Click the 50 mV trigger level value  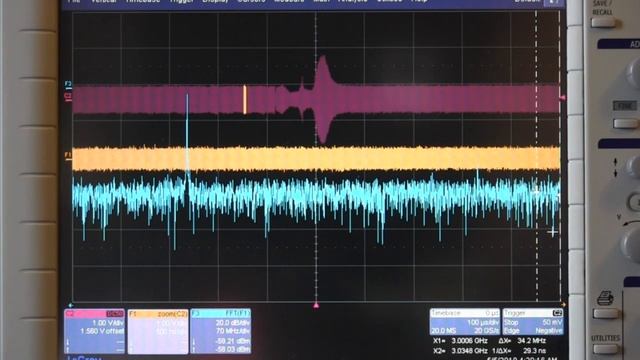coord(553,323)
